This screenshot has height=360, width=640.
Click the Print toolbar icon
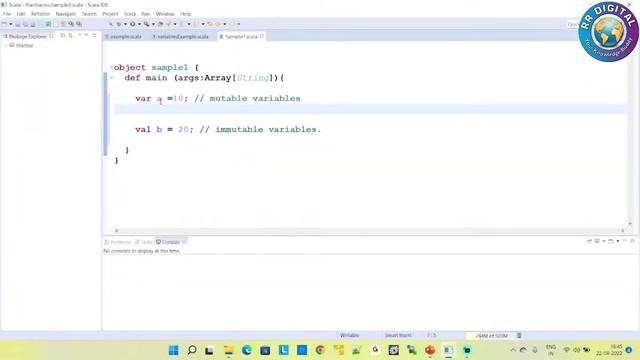(x=33, y=24)
